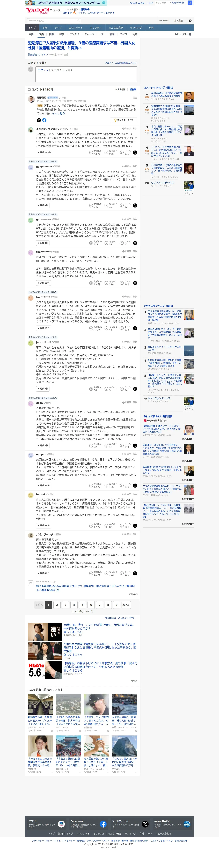Viewport: 219px width, 868px height.
Task: Sort comments by おすすめ順
Action: tap(120, 90)
